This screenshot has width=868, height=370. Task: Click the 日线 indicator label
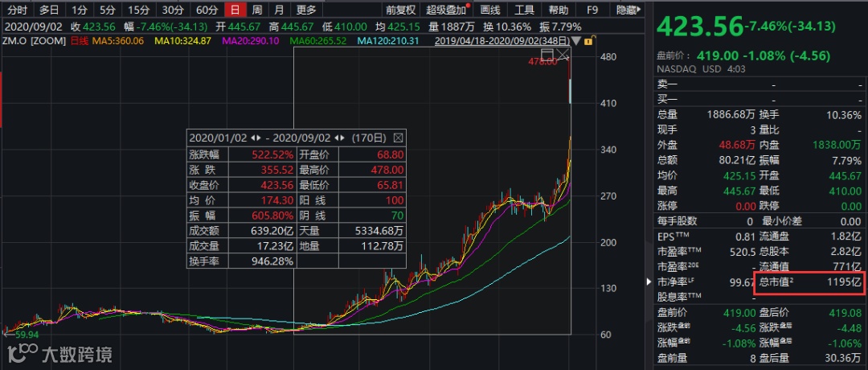[x=79, y=41]
